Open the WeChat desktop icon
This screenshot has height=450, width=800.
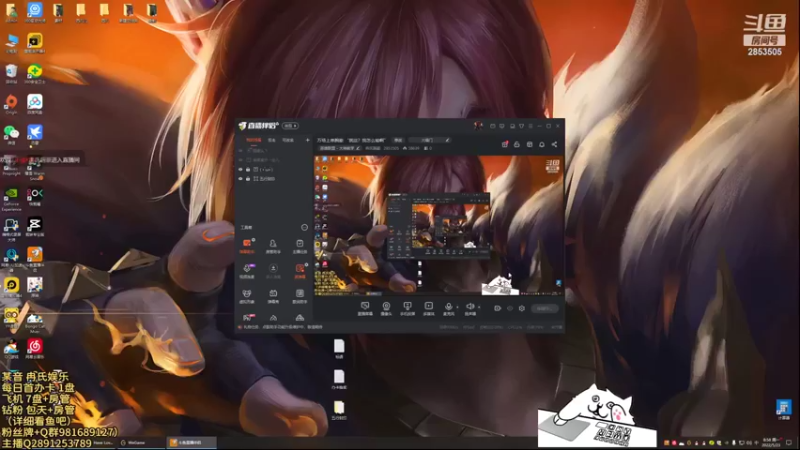click(11, 135)
